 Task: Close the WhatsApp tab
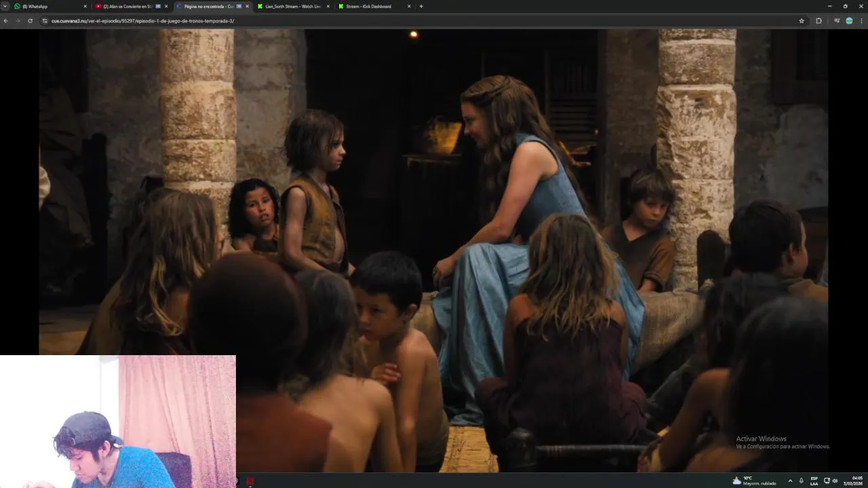point(85,6)
